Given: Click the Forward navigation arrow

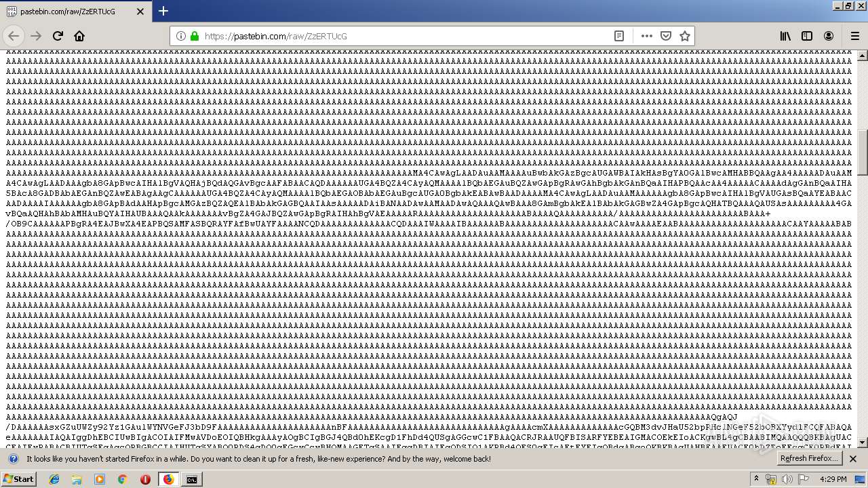Looking at the screenshot, I should [x=36, y=36].
